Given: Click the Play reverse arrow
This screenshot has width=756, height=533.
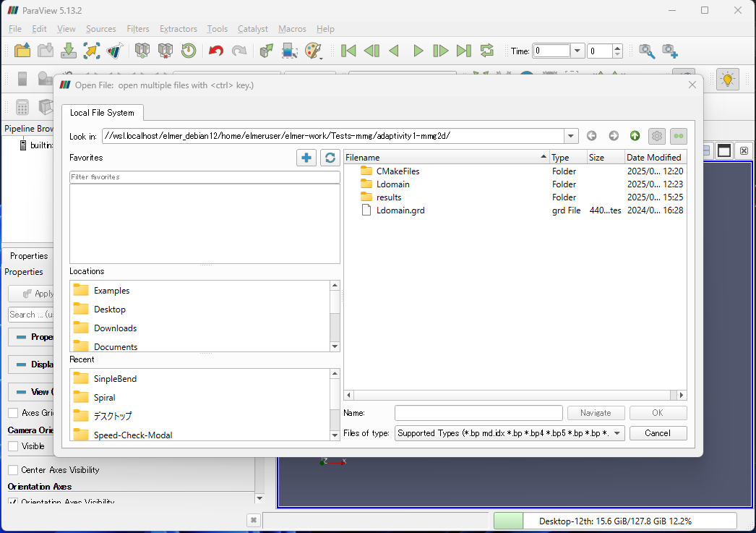Looking at the screenshot, I should click(394, 51).
